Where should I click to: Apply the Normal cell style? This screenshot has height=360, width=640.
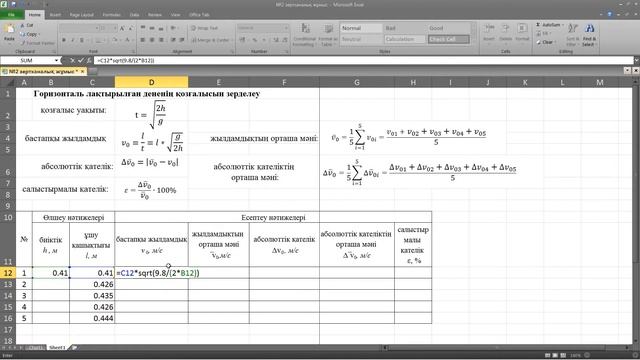pos(361,28)
